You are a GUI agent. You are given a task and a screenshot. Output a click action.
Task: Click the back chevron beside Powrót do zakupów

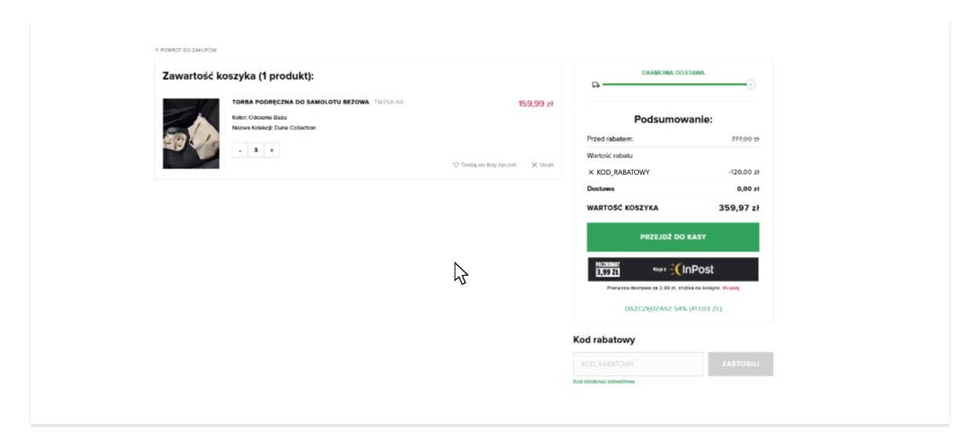(157, 49)
